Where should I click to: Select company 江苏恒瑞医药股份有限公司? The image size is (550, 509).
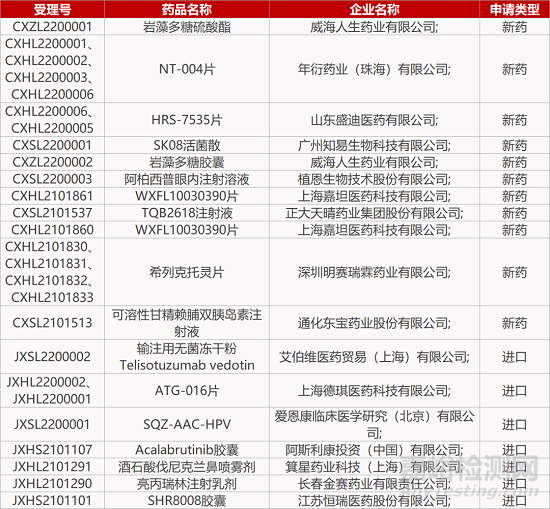[x=374, y=500]
